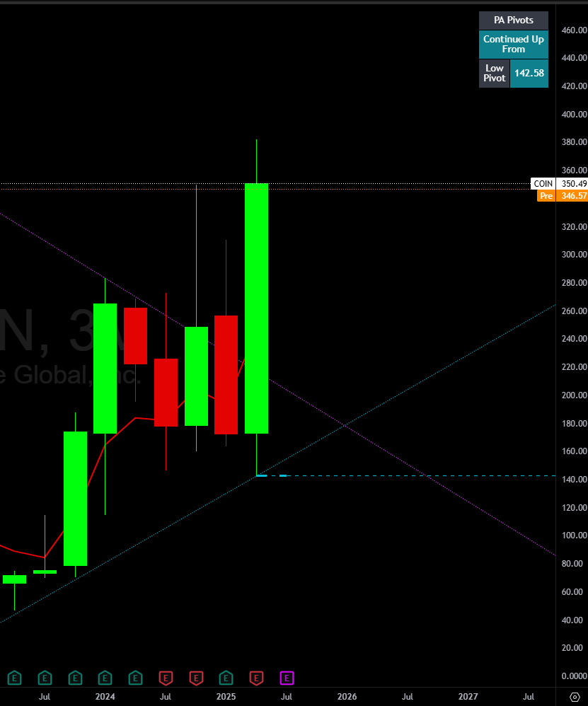
Task: Select the cyan dashed low pivot line
Action: (405, 475)
